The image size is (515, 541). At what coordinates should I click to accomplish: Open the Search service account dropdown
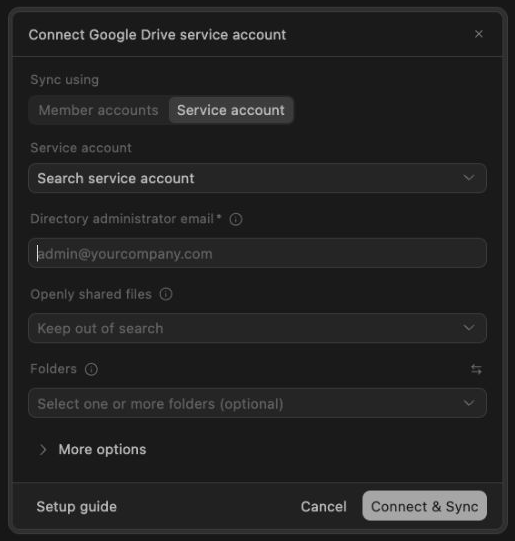[257, 178]
